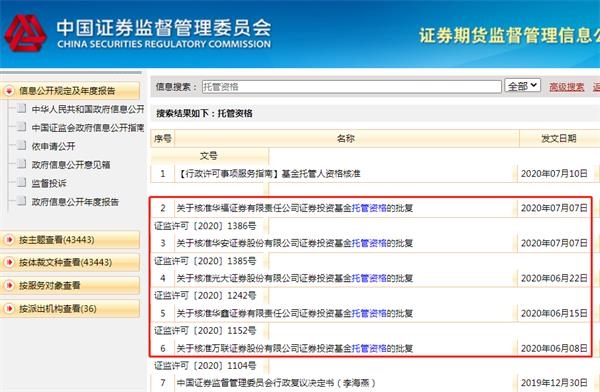Image resolution: width=600 pixels, height=392 pixels.
Task: Click document number 证监许可〔2020〕1242号
Action: 205,296
